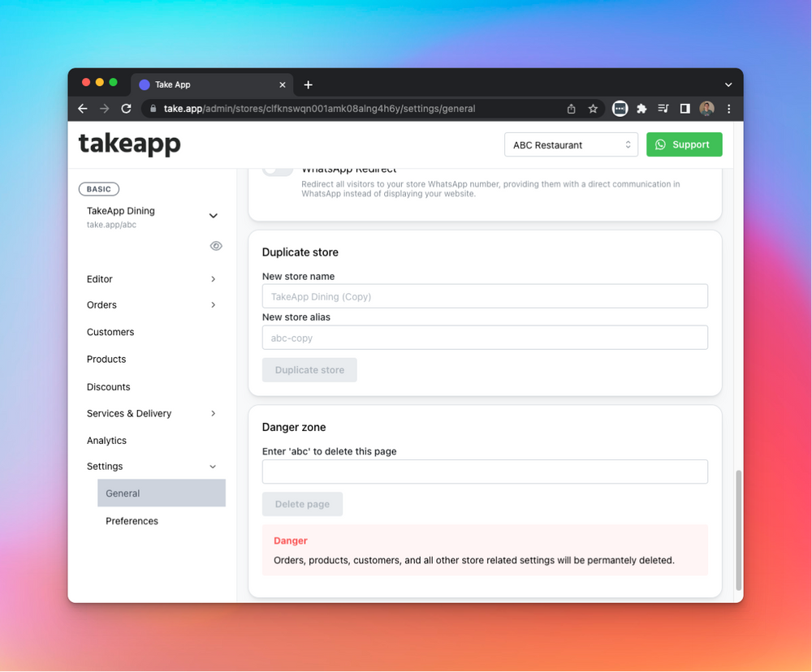Expand the TakeApp Dining store chevron
Screen dimensions: 812x672
coord(213,216)
